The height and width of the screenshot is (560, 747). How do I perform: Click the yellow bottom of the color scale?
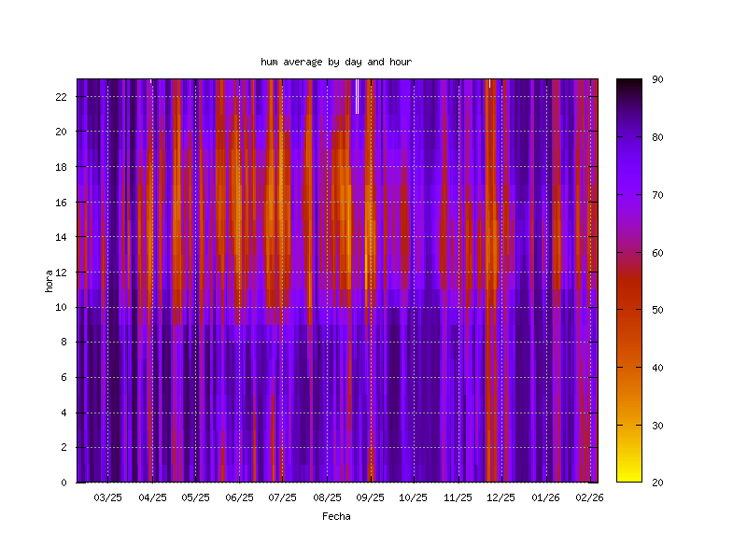628,476
